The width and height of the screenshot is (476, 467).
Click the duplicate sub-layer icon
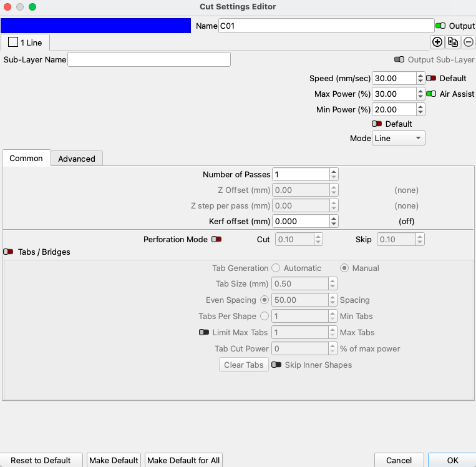[x=453, y=42]
